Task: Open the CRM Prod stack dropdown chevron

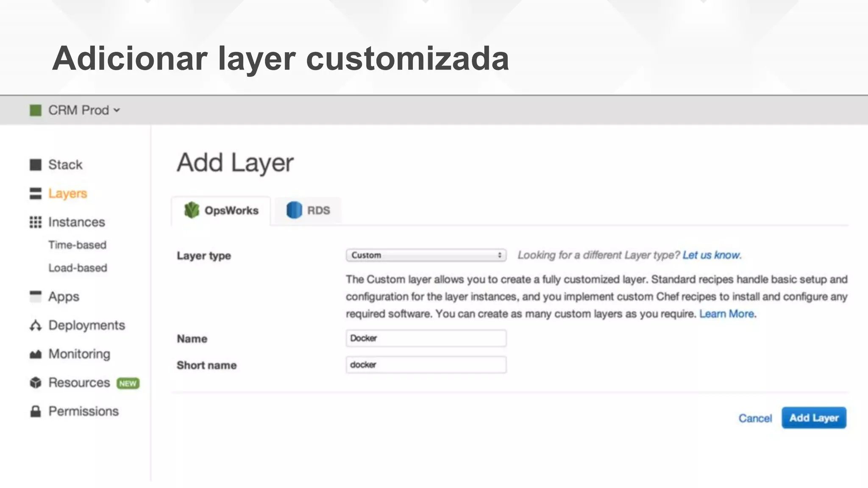Action: click(117, 111)
